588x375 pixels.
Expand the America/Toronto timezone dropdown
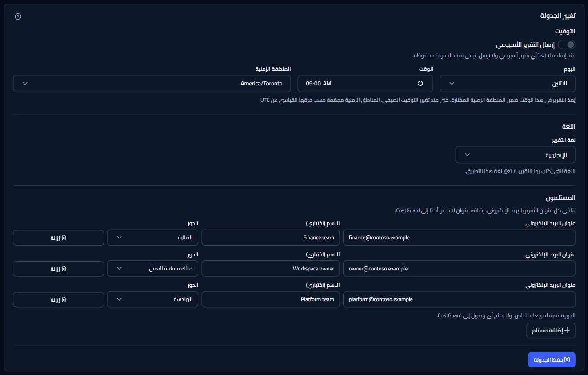point(152,84)
